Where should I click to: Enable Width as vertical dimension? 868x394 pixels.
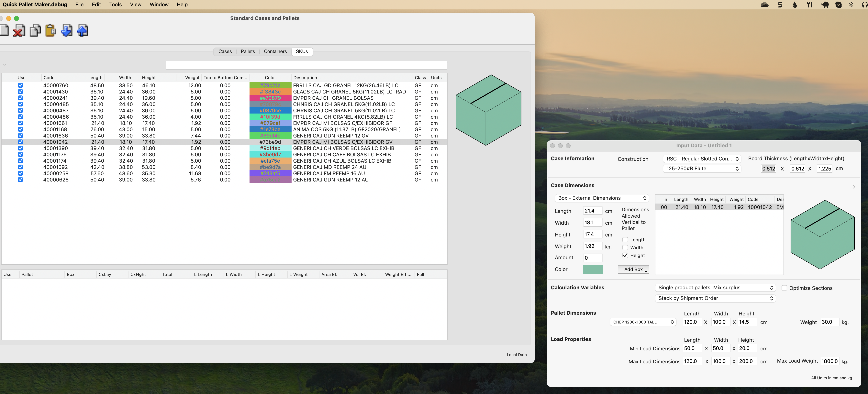point(625,247)
